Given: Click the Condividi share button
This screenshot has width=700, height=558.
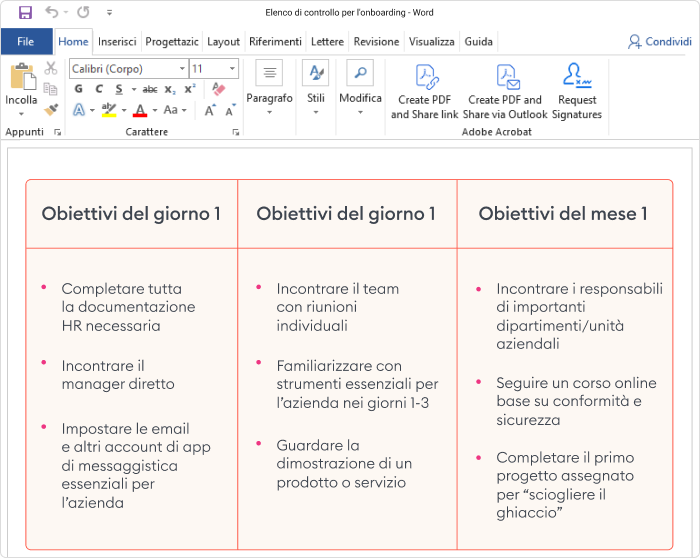Looking at the screenshot, I should pyautogui.click(x=660, y=42).
